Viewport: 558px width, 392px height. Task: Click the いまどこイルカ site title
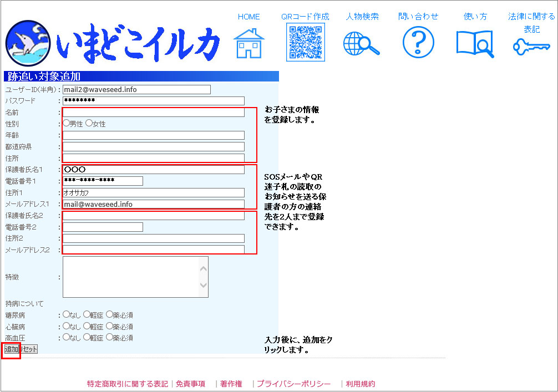pos(138,43)
